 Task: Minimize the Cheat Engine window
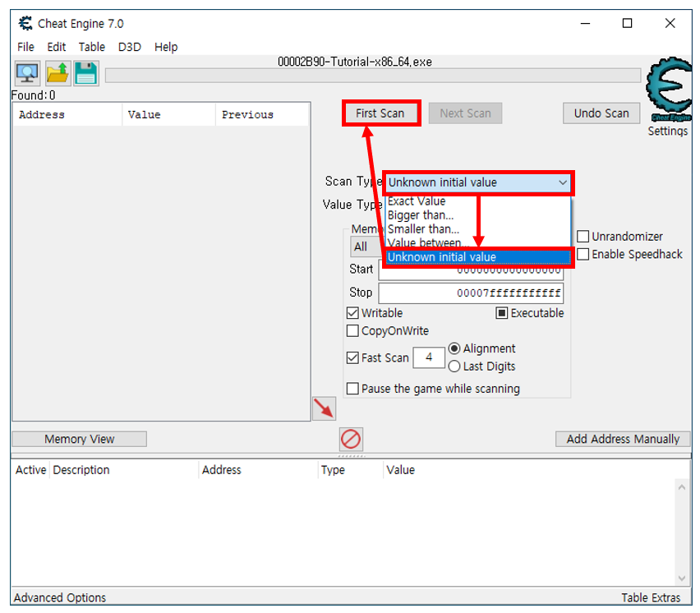[585, 23]
